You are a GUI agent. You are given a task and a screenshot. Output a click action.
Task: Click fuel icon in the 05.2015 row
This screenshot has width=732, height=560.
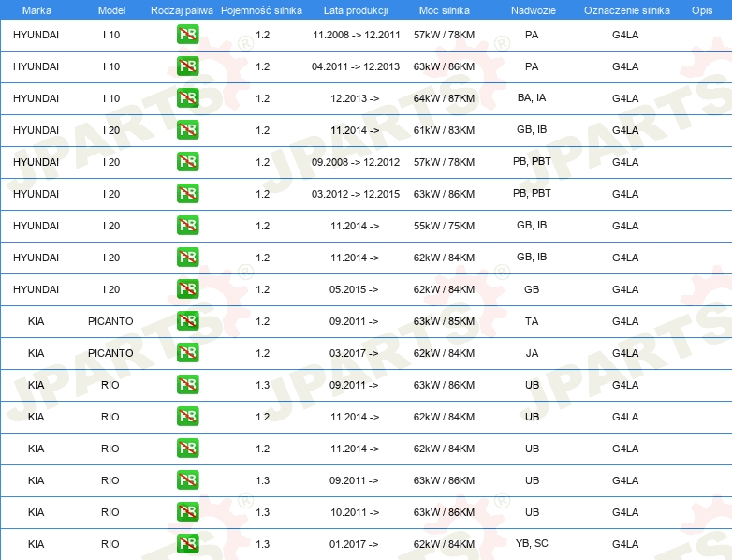pos(187,289)
